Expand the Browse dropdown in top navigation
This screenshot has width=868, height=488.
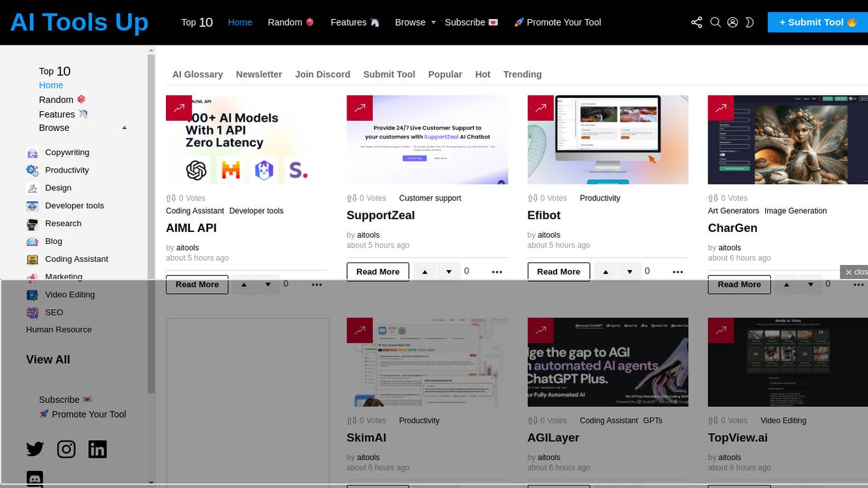(x=415, y=22)
